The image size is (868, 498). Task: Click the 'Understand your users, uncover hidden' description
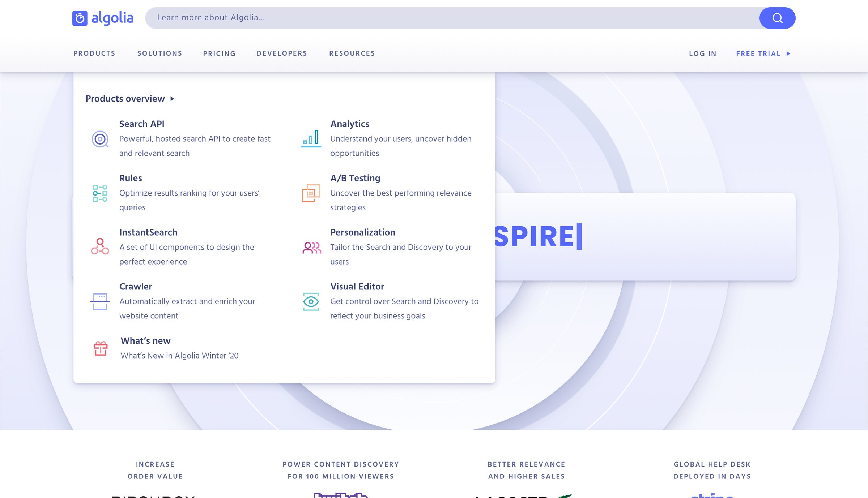pos(401,146)
